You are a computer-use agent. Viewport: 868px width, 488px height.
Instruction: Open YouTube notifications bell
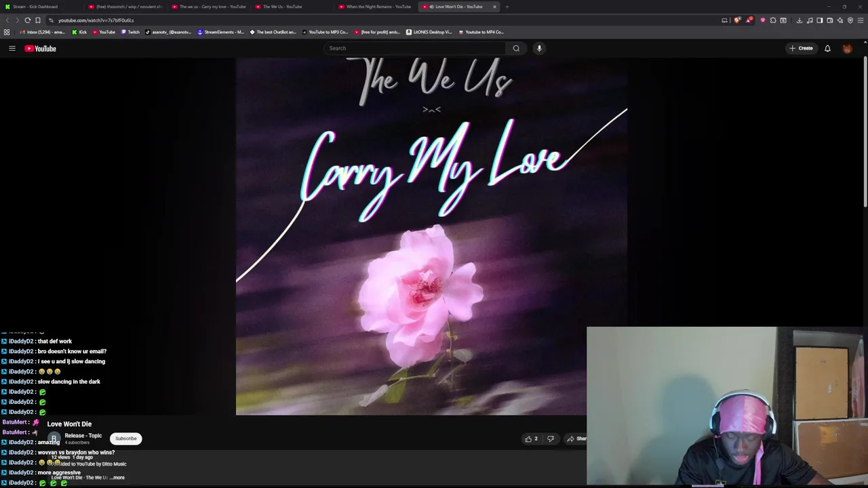click(x=827, y=48)
